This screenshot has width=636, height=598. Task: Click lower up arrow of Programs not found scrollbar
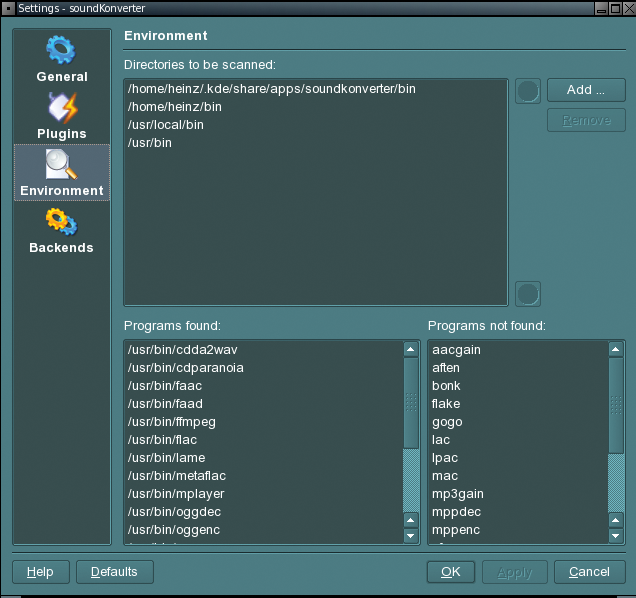coord(616,520)
